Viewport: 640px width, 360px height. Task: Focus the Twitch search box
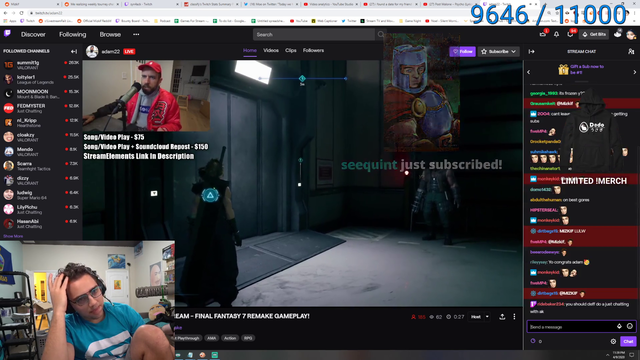pos(313,35)
